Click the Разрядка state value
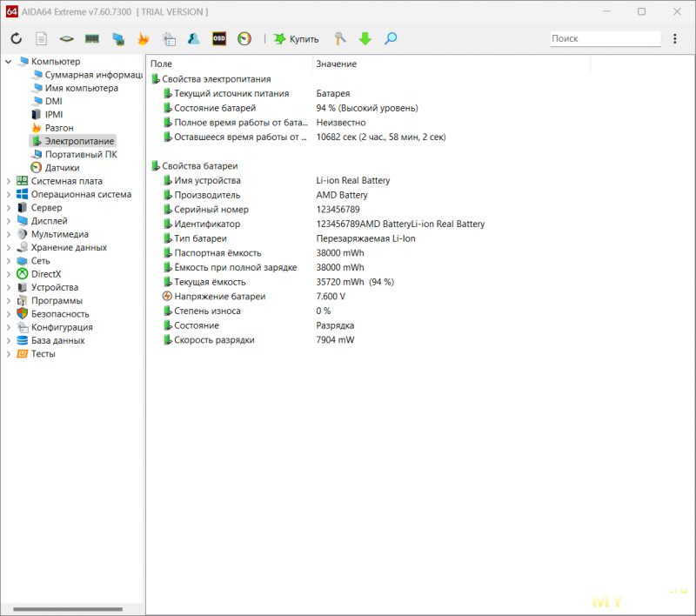The image size is (696, 616). [335, 325]
